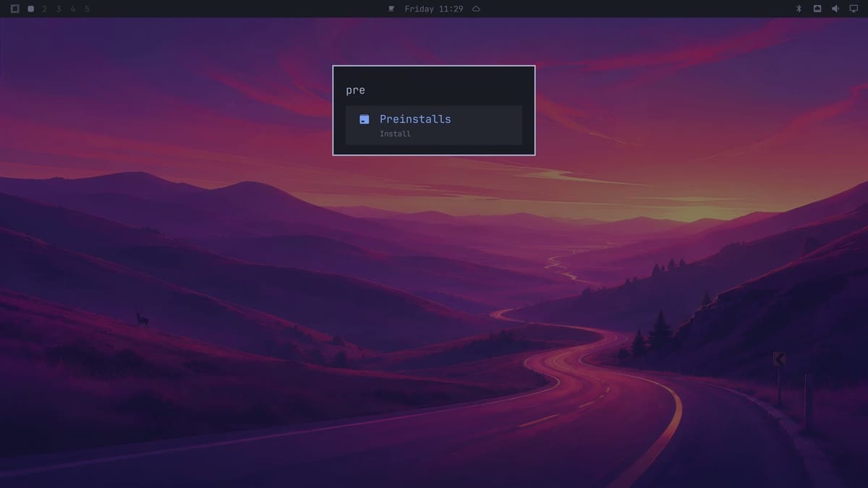
Task: Switch to workspace 2
Action: coord(45,9)
